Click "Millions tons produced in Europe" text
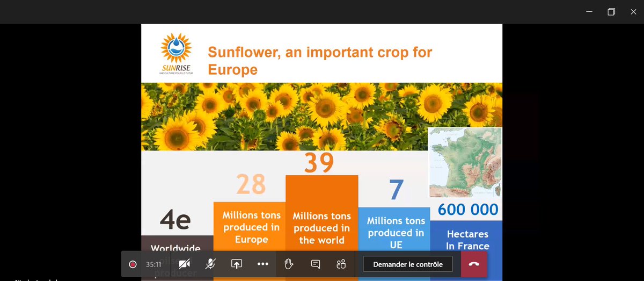The width and height of the screenshot is (644, 281). [252, 227]
